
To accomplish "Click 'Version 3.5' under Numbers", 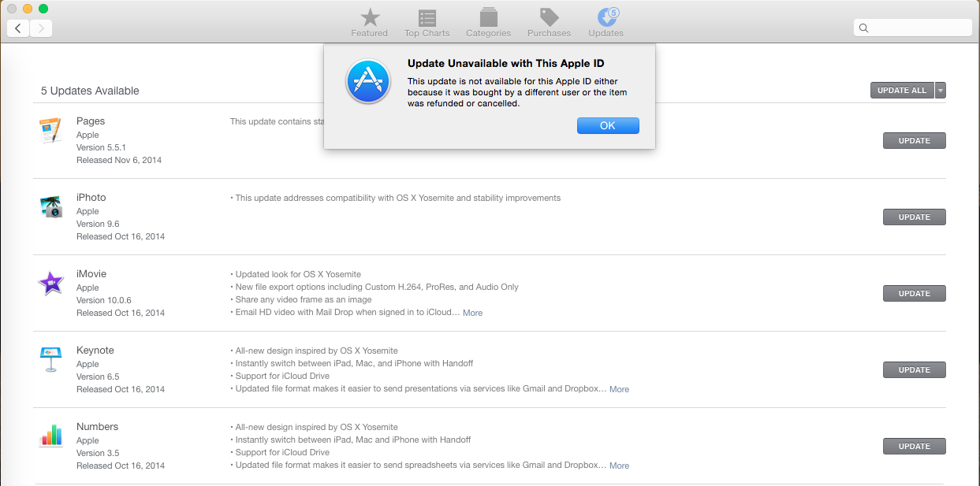I will [x=98, y=453].
